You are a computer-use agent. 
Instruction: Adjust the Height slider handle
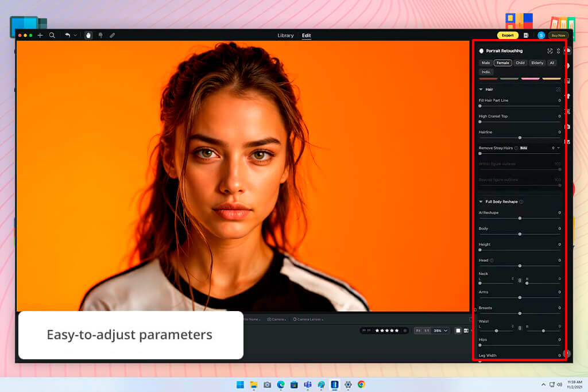480,250
